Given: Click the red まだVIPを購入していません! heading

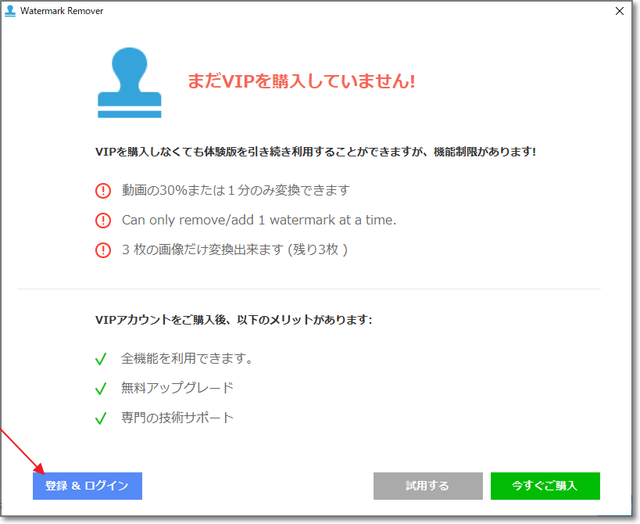Looking at the screenshot, I should tap(301, 82).
